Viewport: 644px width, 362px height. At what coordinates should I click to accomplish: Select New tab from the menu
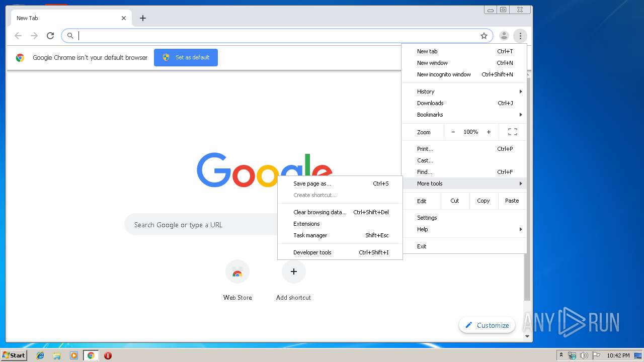pos(464,51)
